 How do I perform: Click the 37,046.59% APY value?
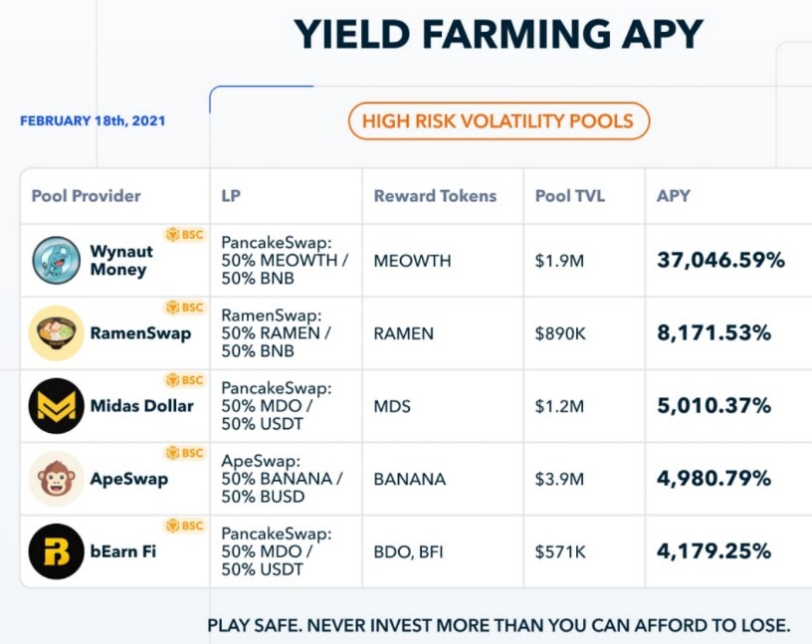(x=720, y=260)
